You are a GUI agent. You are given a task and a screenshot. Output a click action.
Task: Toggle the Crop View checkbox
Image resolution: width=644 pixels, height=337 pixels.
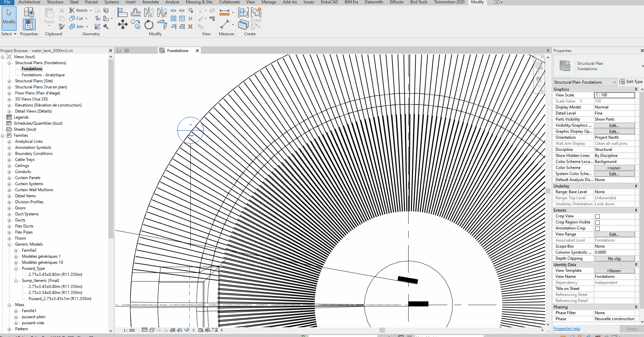click(598, 216)
